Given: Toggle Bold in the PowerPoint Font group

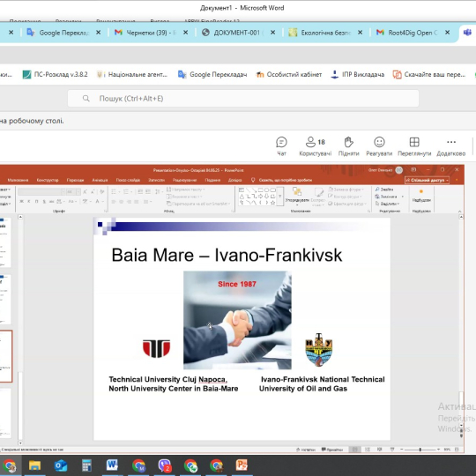Looking at the screenshot, I should (x=21, y=202).
